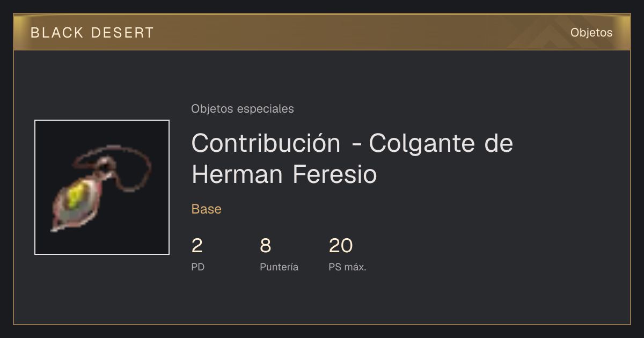Click the Puntería stat value 8
The width and height of the screenshot is (644, 338).
pyautogui.click(x=266, y=246)
